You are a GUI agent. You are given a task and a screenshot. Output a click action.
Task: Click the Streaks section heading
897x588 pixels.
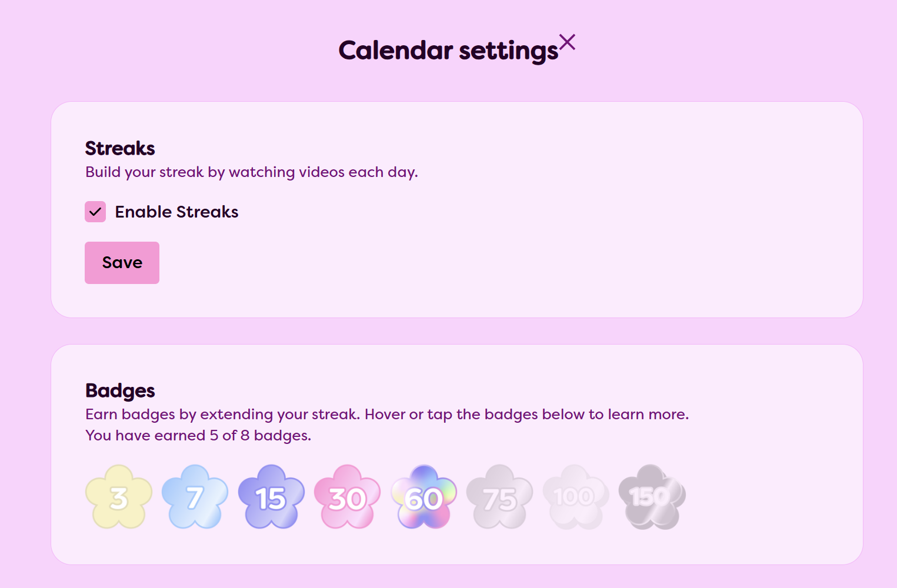(x=120, y=148)
